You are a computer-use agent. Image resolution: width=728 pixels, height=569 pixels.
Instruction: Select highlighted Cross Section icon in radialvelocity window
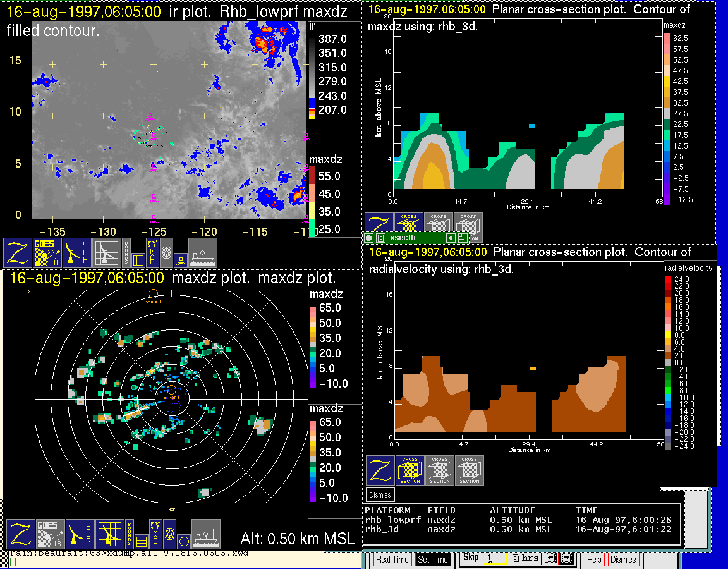coord(410,470)
